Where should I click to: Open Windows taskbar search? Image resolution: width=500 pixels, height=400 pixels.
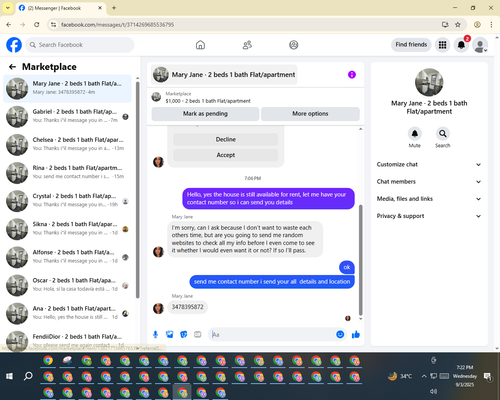pos(28,376)
